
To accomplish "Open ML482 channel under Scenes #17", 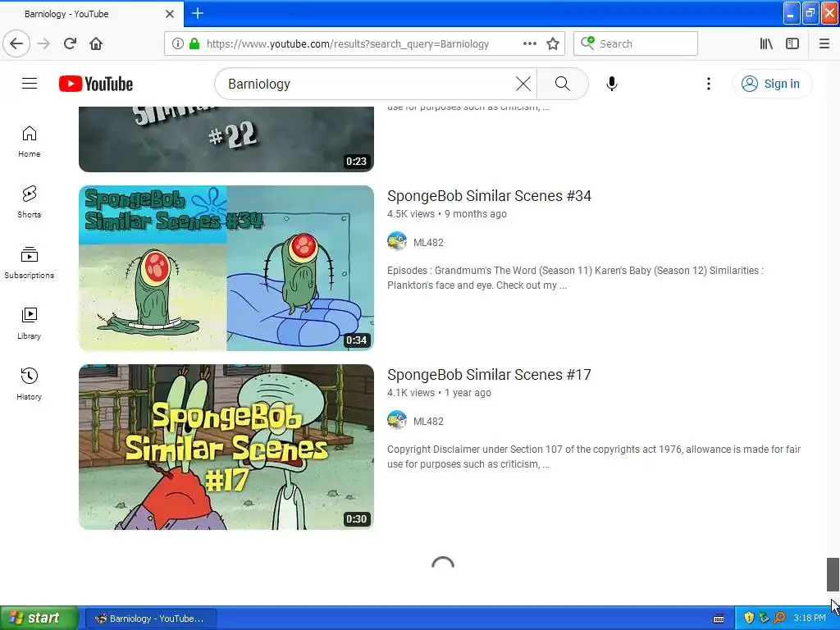I will (428, 422).
